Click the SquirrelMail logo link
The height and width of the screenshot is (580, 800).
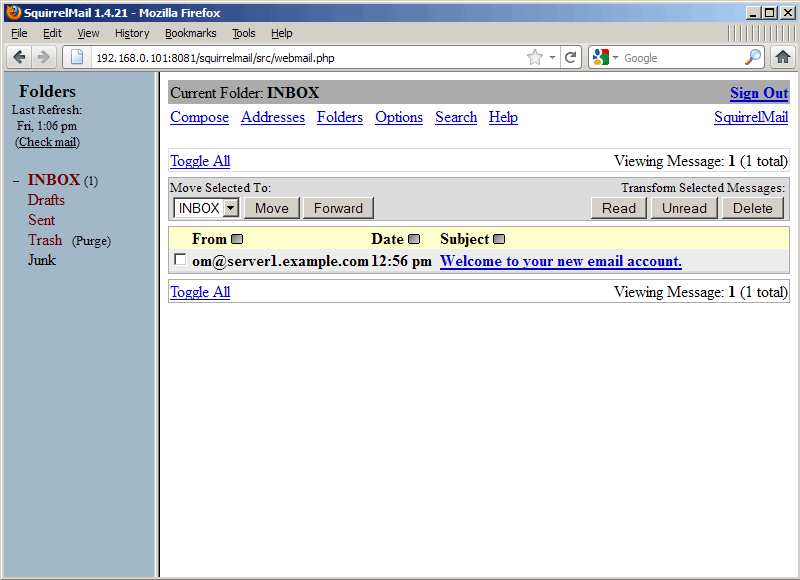point(750,117)
